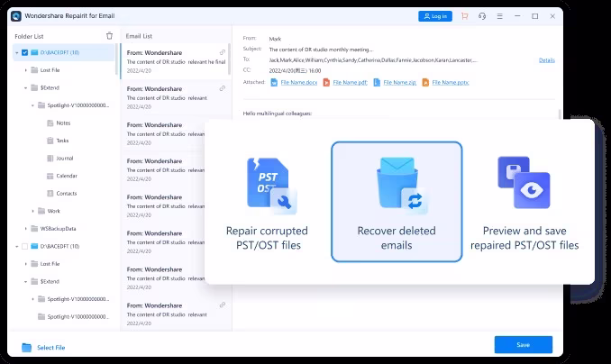Image resolution: width=611 pixels, height=364 pixels.
Task: Click the ZIP attachment icon
Action: coord(377,82)
